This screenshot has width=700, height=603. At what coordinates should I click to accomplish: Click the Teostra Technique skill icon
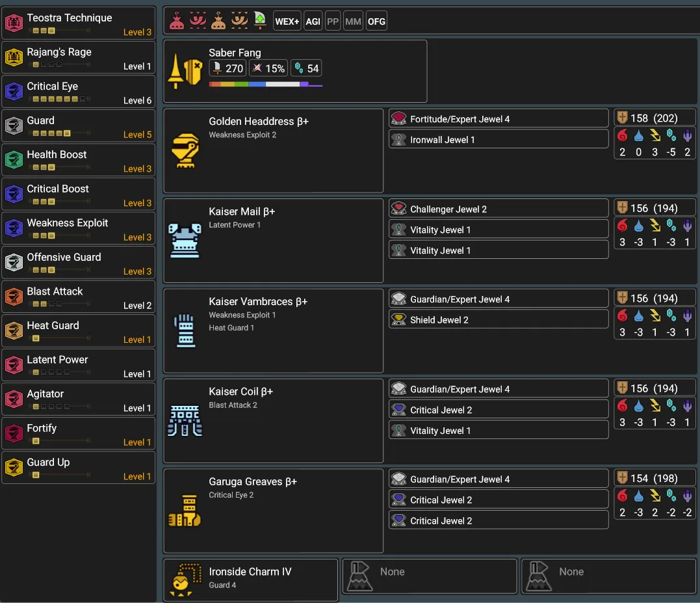point(14,23)
